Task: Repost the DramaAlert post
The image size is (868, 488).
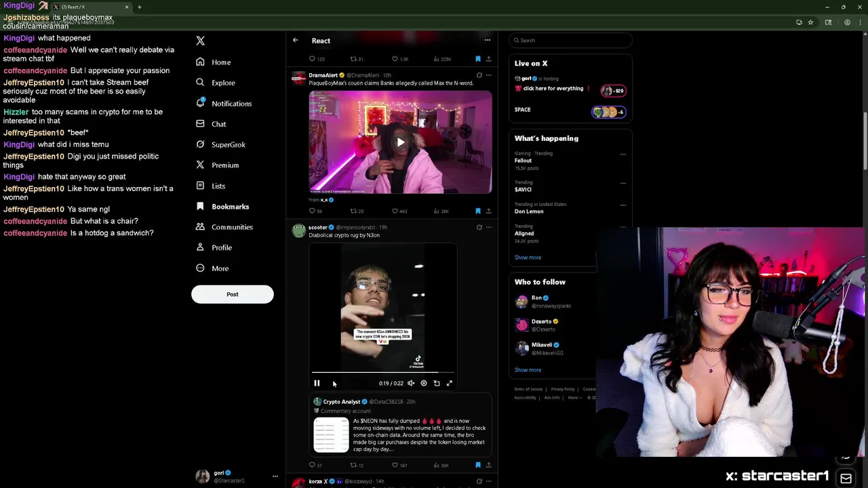Action: tap(357, 211)
